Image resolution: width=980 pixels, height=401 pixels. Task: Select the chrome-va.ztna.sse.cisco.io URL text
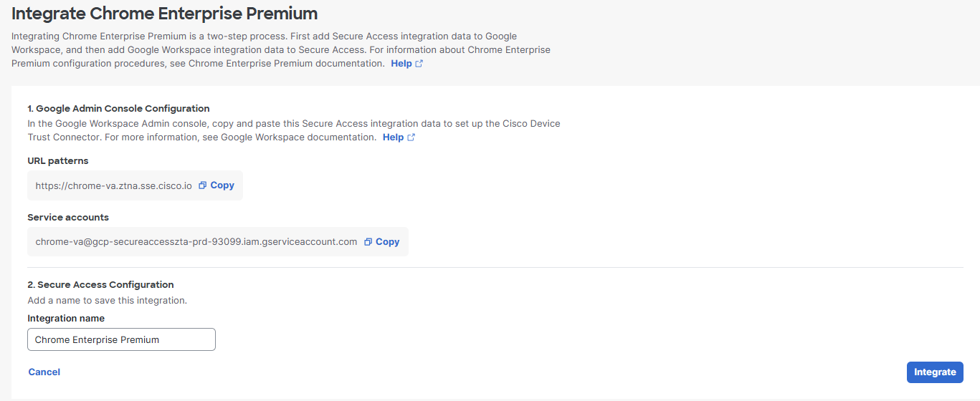tap(114, 185)
